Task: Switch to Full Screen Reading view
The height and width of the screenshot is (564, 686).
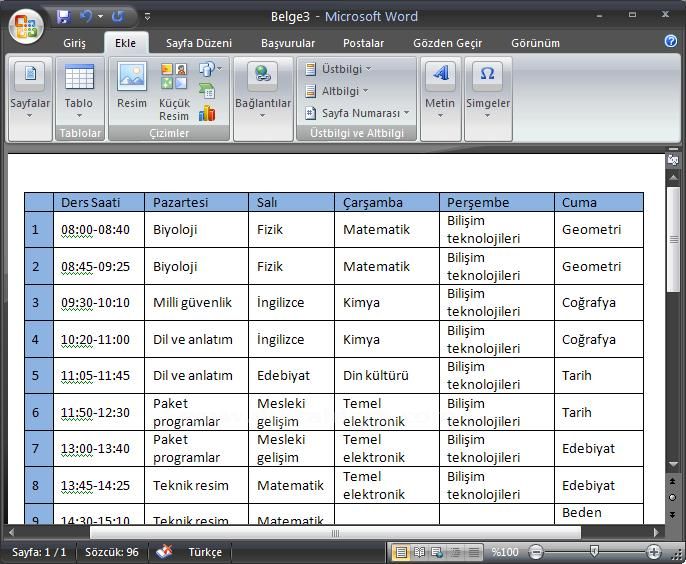Action: point(419,552)
